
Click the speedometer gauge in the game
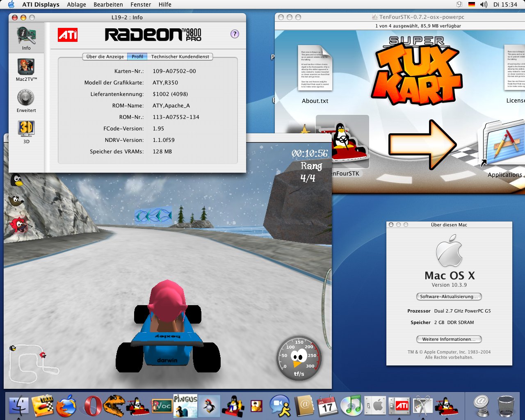coord(299,358)
